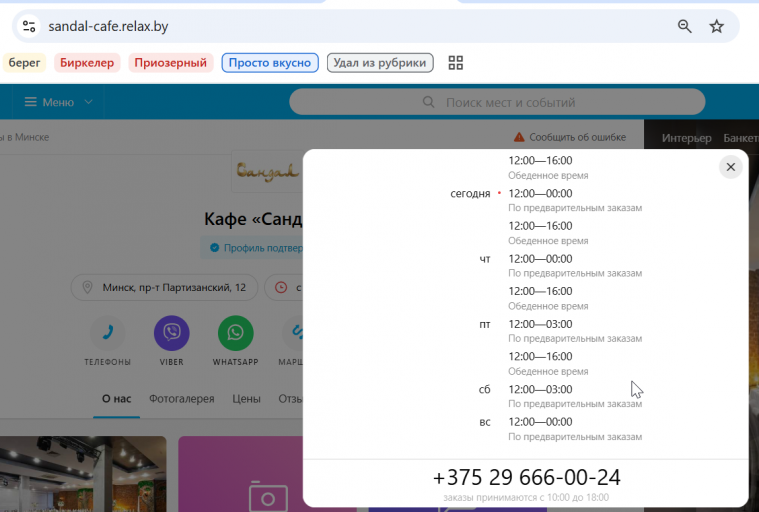
Task: Open the берег bookmark group
Action: 24,63
